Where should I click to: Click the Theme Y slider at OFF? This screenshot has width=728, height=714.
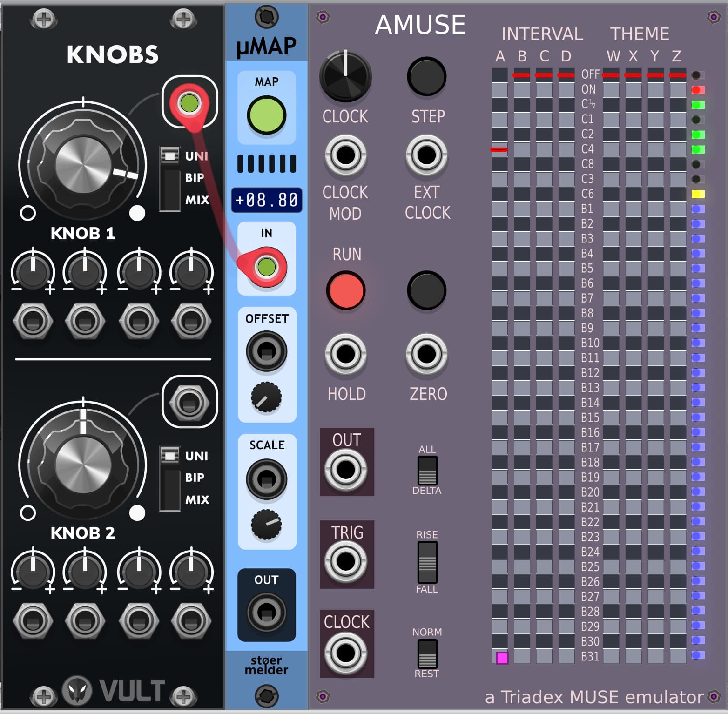click(655, 75)
